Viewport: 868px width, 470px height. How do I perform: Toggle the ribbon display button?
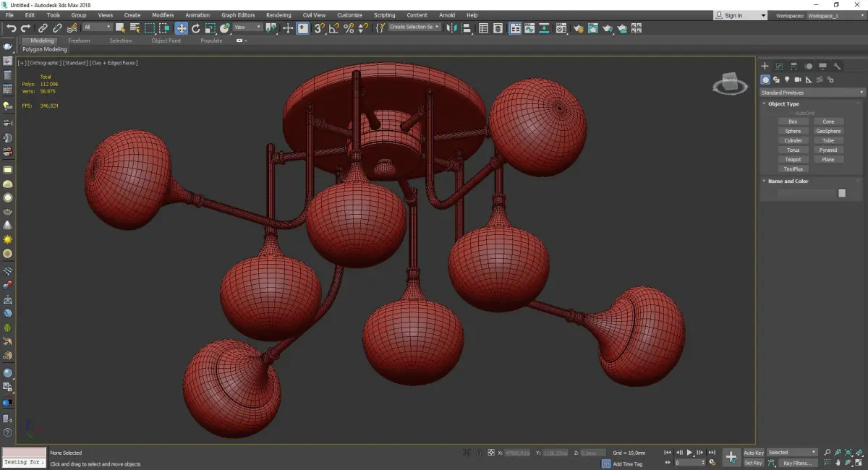point(515,28)
